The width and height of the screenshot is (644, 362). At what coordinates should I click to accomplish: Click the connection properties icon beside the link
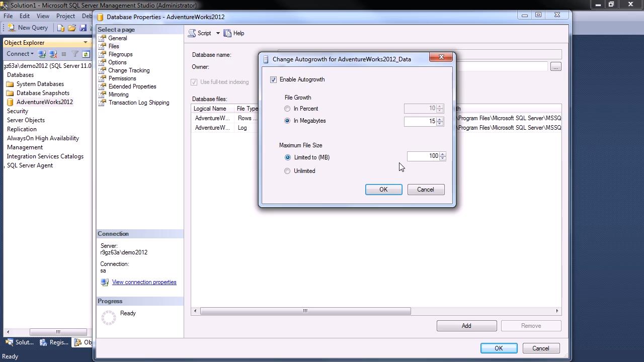click(105, 283)
